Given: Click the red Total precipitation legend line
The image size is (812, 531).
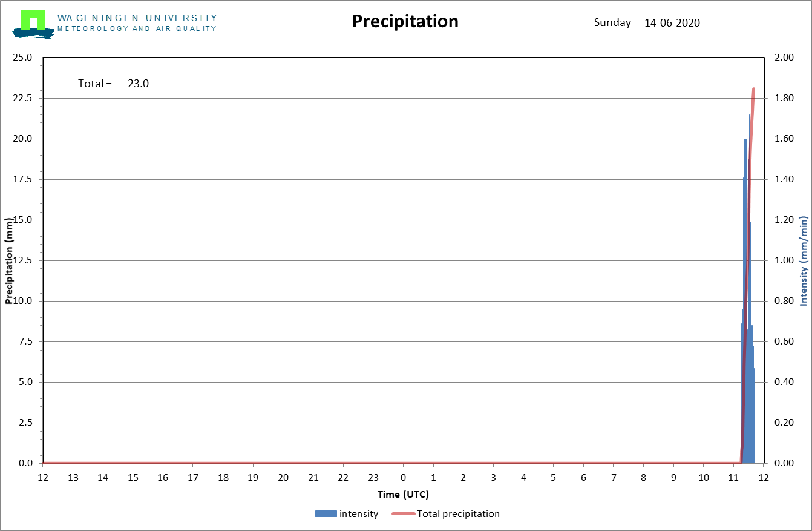Looking at the screenshot, I should [x=403, y=514].
